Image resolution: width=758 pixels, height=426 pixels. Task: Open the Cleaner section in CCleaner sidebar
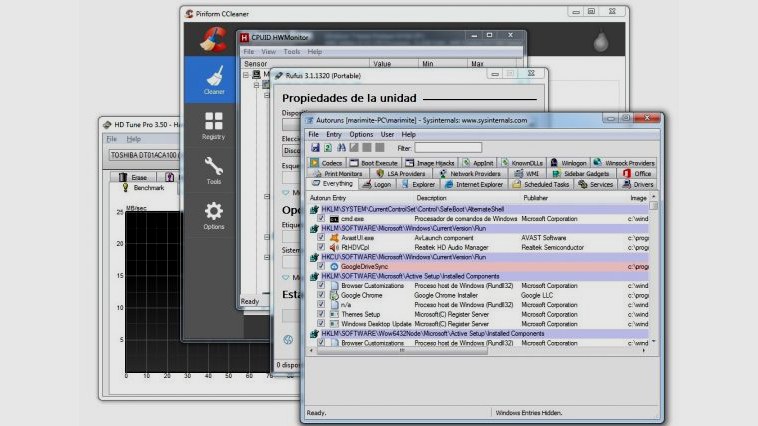coord(211,79)
